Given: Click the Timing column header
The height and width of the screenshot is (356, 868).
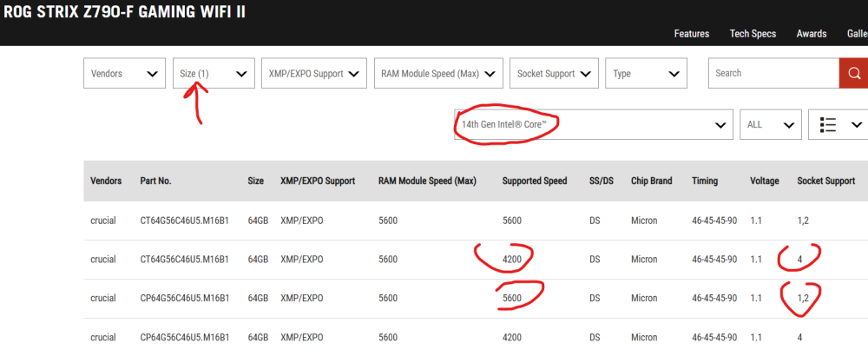Looking at the screenshot, I should coord(705,181).
